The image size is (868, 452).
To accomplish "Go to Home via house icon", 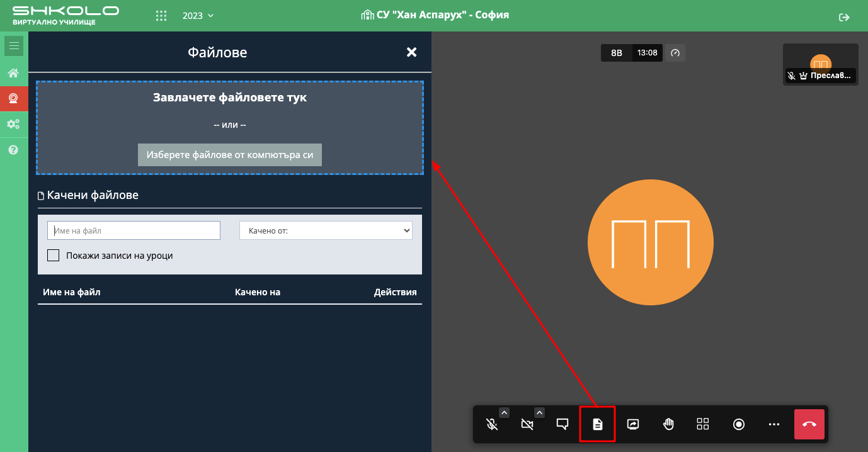I will (13, 73).
